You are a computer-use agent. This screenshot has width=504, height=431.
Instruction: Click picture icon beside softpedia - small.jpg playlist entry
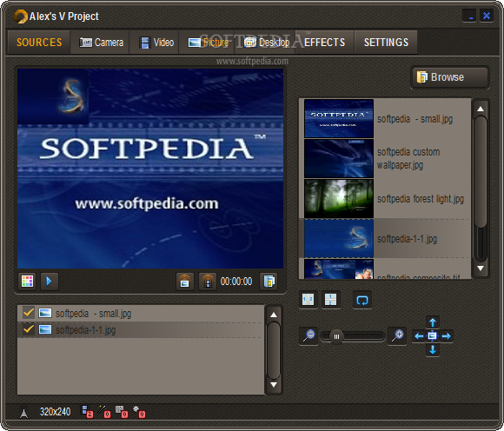coord(45,313)
